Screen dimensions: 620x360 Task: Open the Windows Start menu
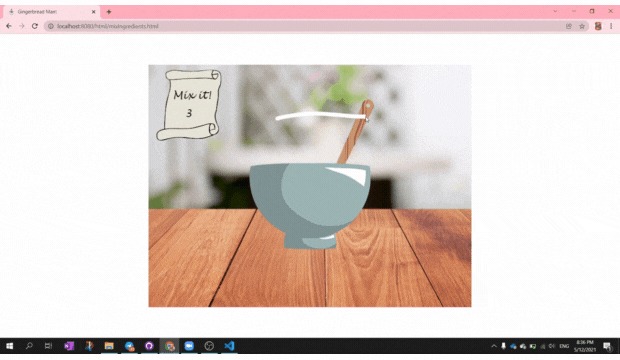[9, 346]
